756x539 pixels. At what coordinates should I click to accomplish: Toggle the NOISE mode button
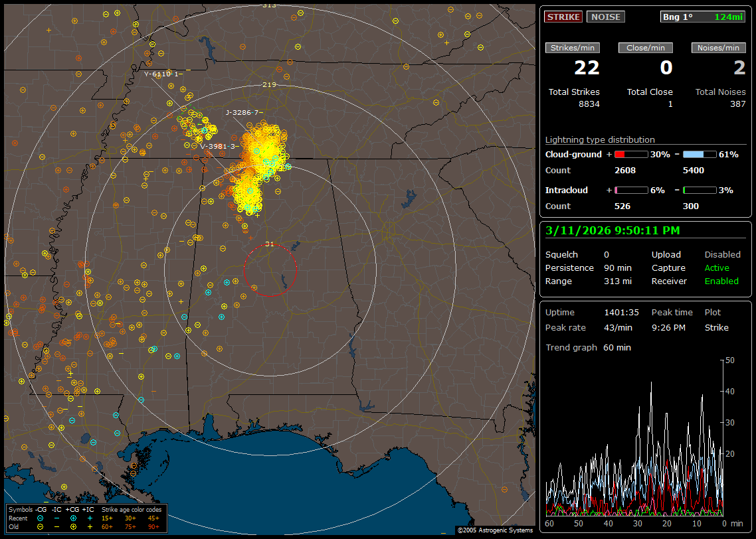[605, 17]
